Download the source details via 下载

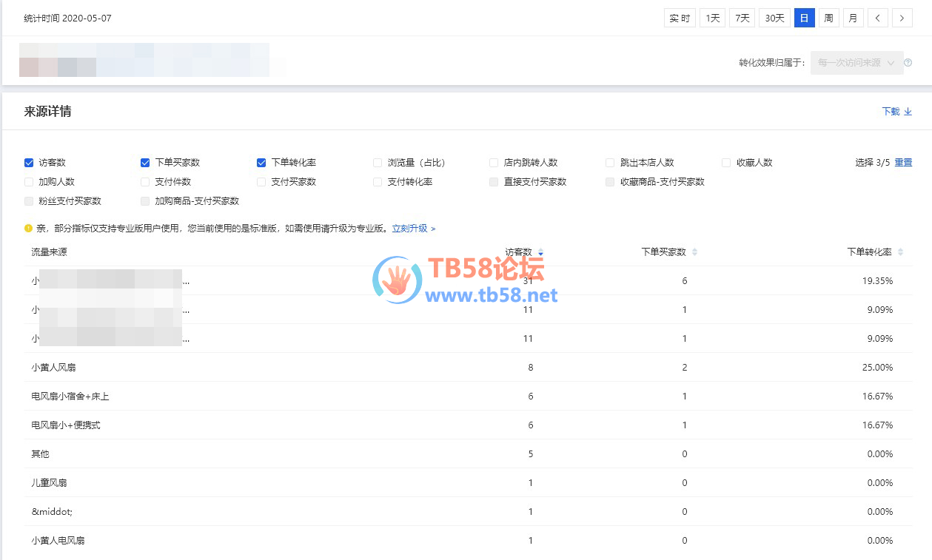point(896,112)
